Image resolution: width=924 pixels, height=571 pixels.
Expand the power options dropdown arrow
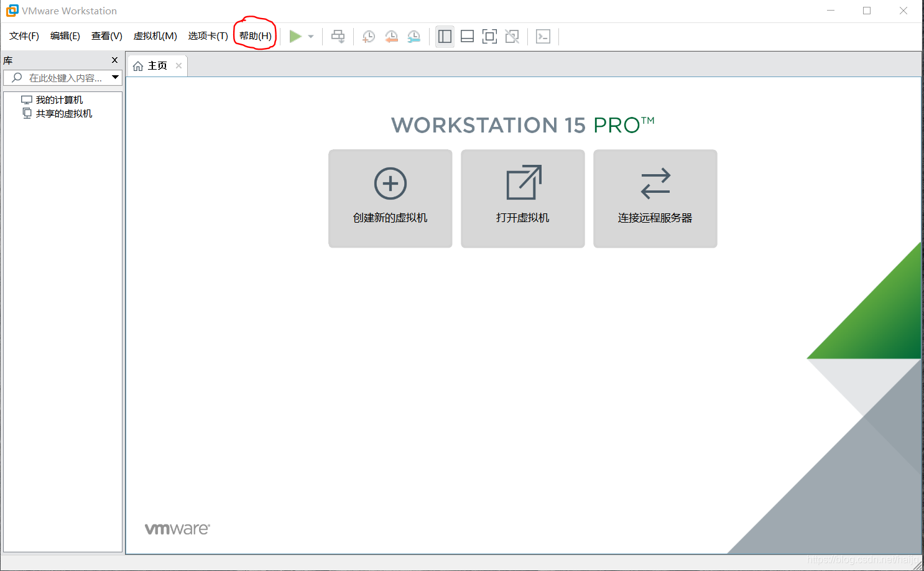tap(311, 37)
